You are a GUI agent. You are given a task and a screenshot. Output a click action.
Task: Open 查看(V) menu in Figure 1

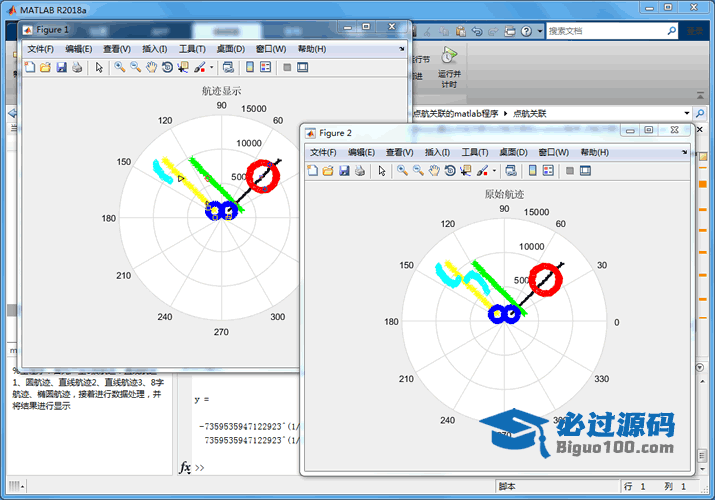coord(117,49)
